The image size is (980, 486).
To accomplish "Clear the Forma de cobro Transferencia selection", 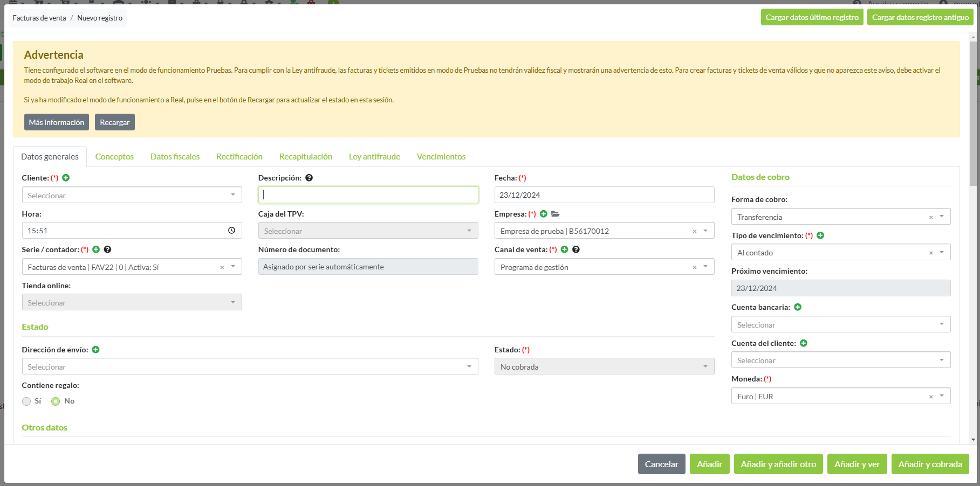I will pos(931,217).
